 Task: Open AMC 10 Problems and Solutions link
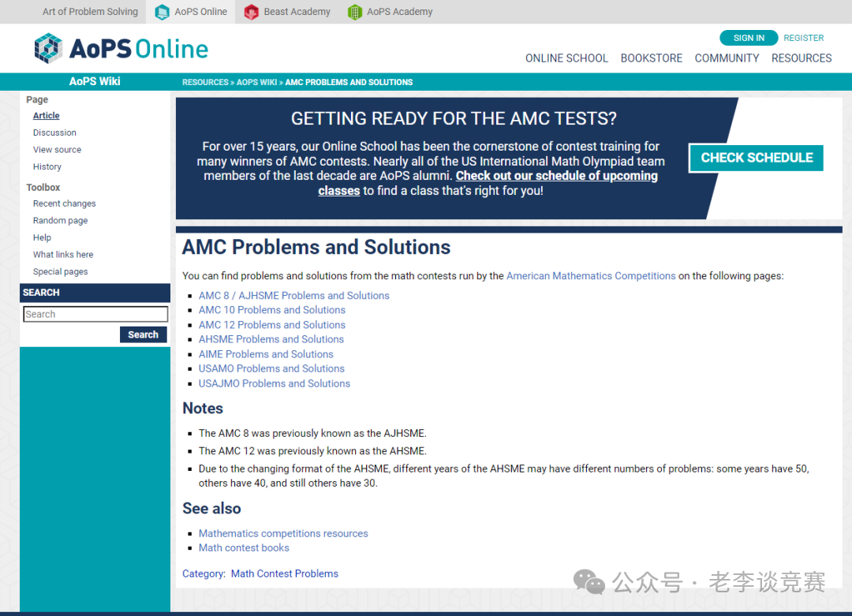coord(272,310)
